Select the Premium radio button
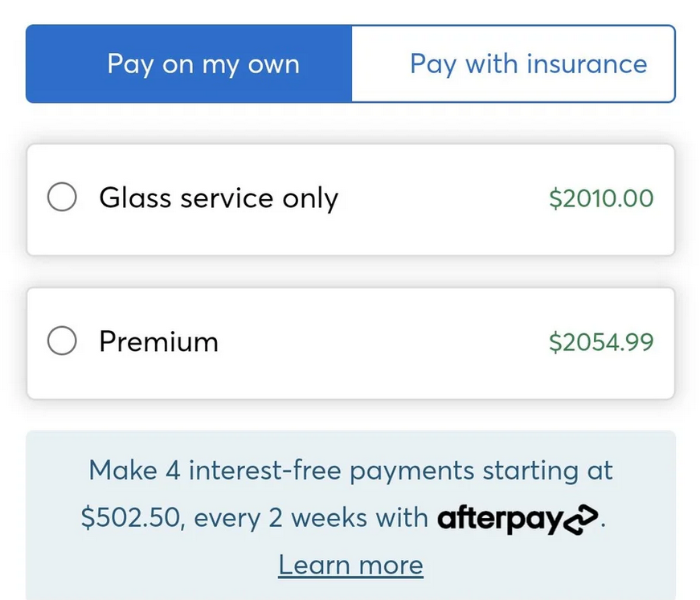 click(62, 342)
